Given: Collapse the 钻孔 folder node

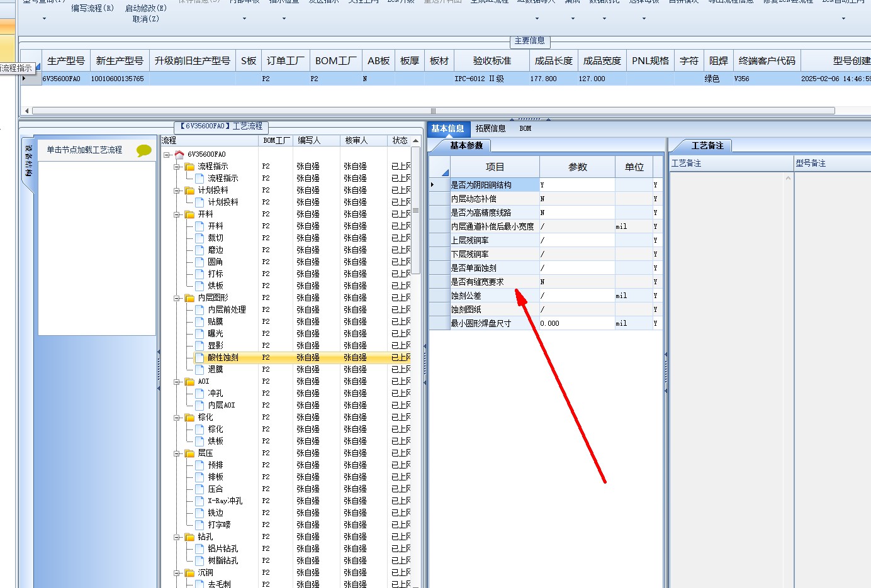Looking at the screenshot, I should click(x=177, y=537).
